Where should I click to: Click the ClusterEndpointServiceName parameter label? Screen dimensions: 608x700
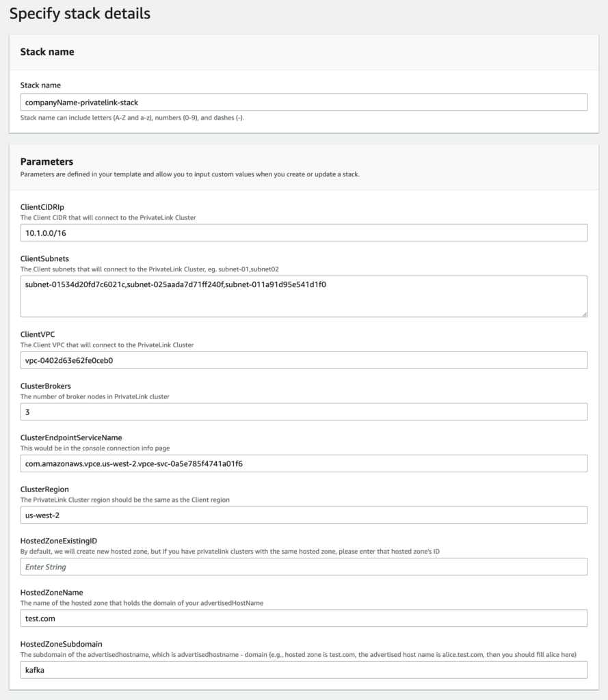(x=71, y=437)
